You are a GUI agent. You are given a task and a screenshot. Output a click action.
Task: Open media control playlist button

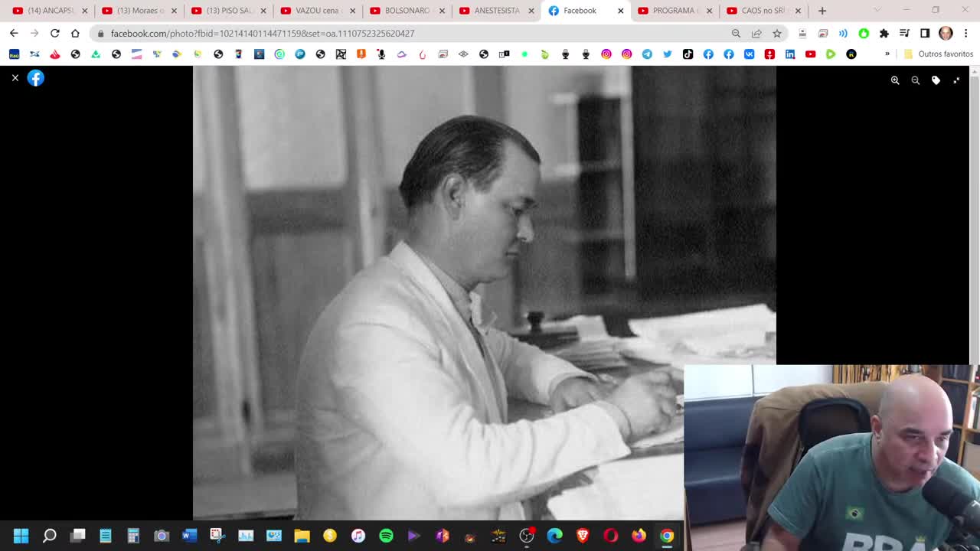904,34
